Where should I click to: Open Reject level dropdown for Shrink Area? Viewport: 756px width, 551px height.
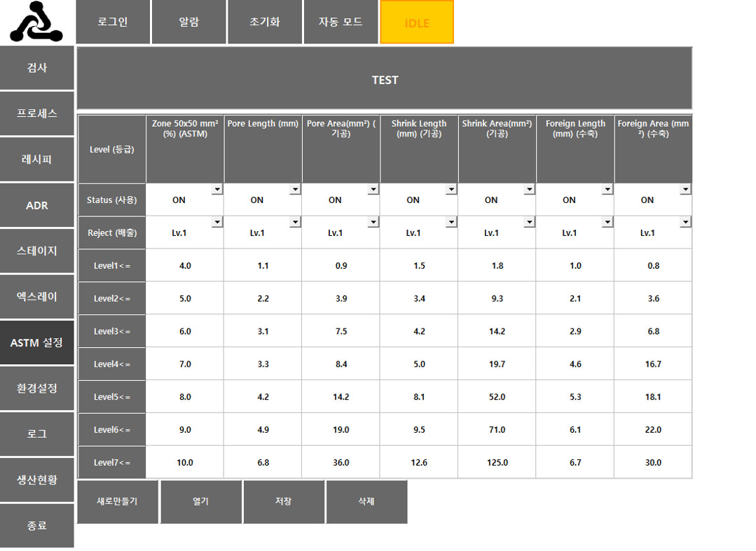point(529,222)
